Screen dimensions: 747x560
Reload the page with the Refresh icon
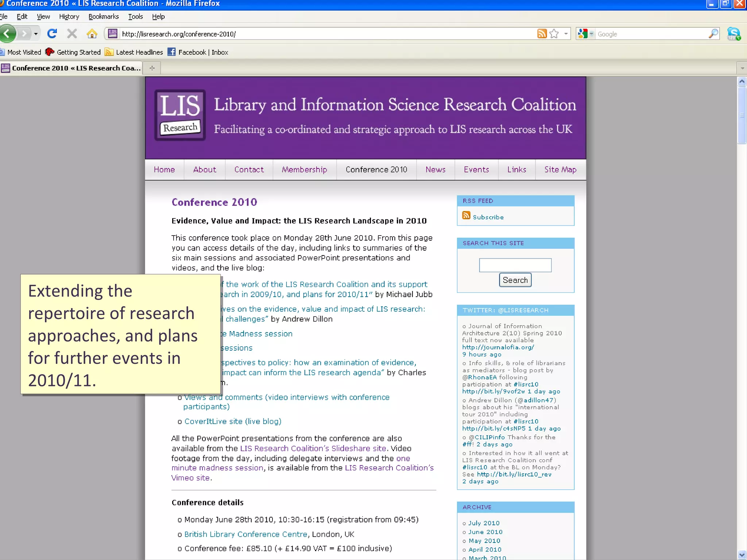coord(52,34)
